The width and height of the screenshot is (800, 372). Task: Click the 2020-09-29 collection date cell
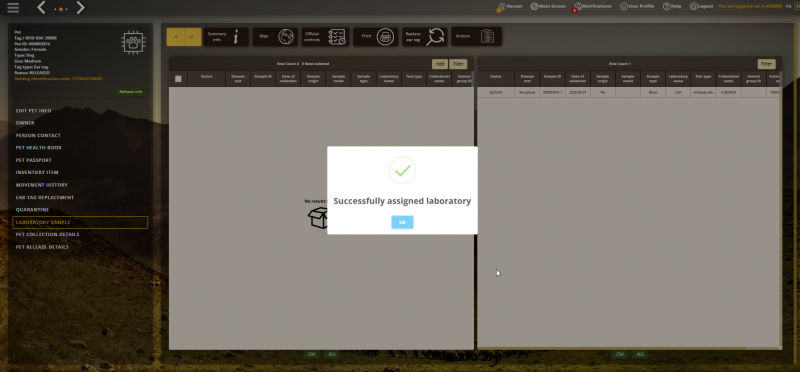point(578,92)
